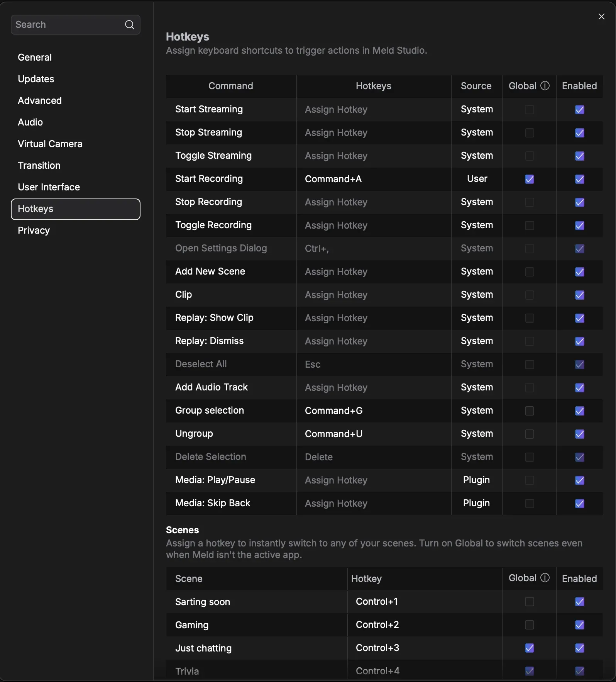Image resolution: width=616 pixels, height=682 pixels.
Task: Click the Delete Selection command name
Action: [x=210, y=456]
